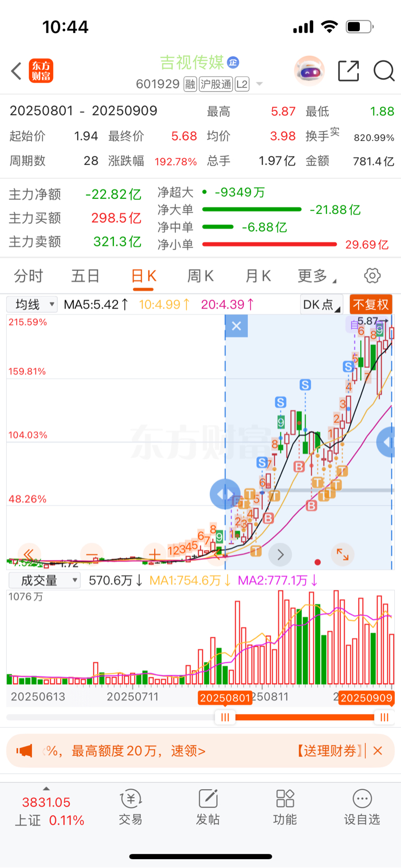This screenshot has width=401, height=868.
Task: Tap left range slider handle
Action: pyautogui.click(x=225, y=717)
